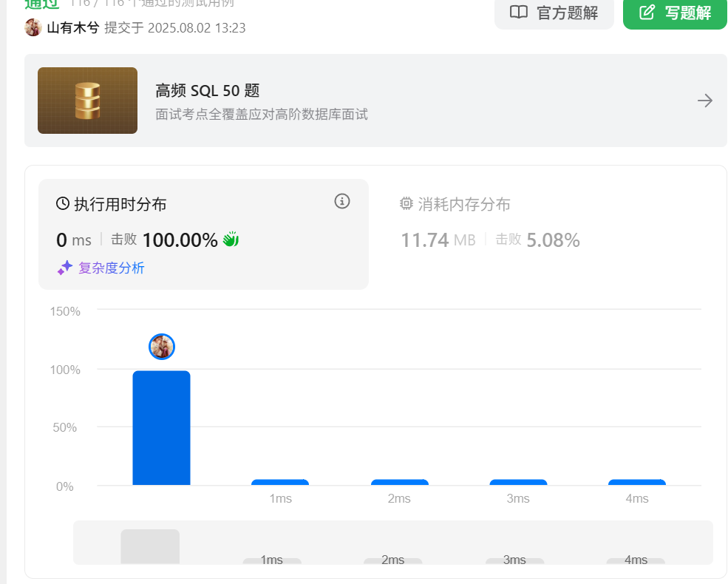
Task: Open user name 山有木兮 link
Action: pyautogui.click(x=73, y=28)
